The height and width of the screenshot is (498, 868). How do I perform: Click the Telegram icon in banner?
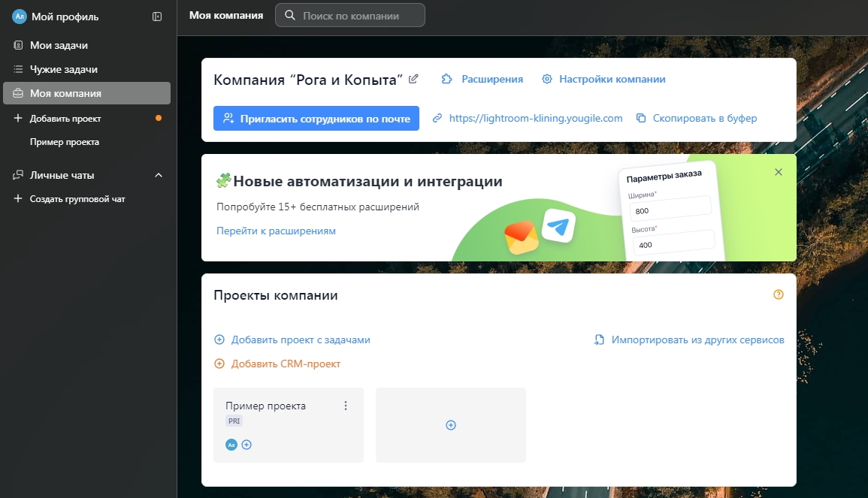tap(558, 226)
